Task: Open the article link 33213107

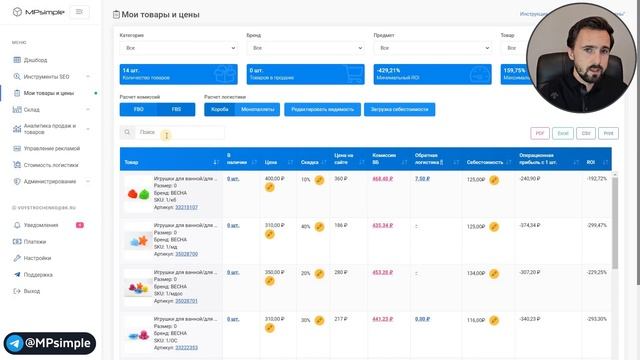Action: coord(186,207)
